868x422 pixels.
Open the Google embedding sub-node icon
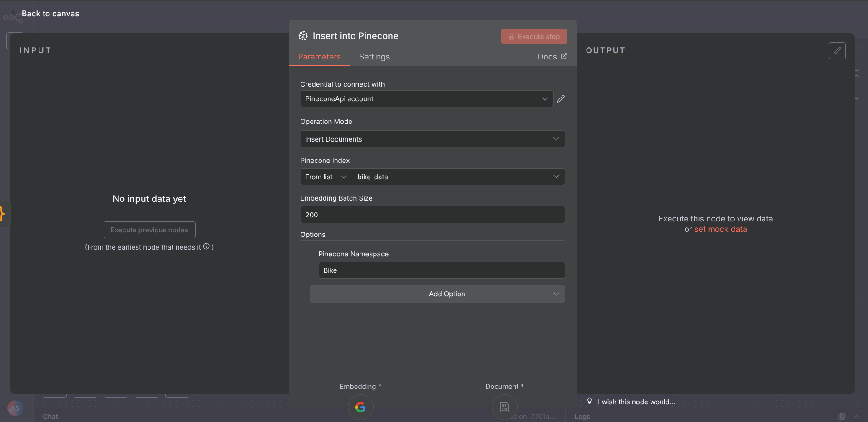(360, 407)
